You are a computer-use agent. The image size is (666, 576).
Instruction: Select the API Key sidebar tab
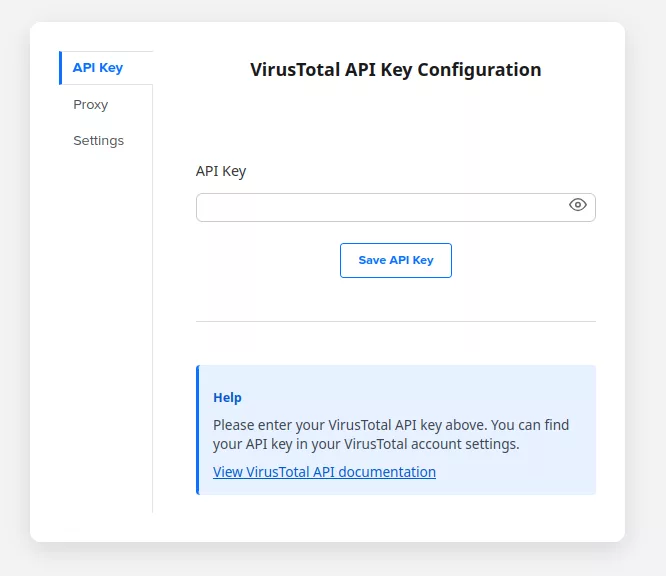pos(98,68)
